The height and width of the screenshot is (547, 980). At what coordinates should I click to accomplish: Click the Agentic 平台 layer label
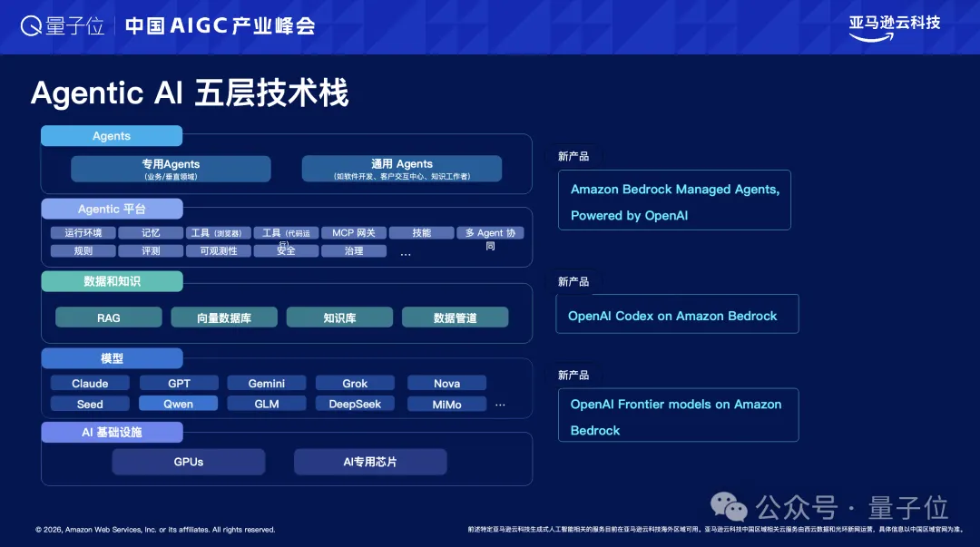(x=112, y=209)
